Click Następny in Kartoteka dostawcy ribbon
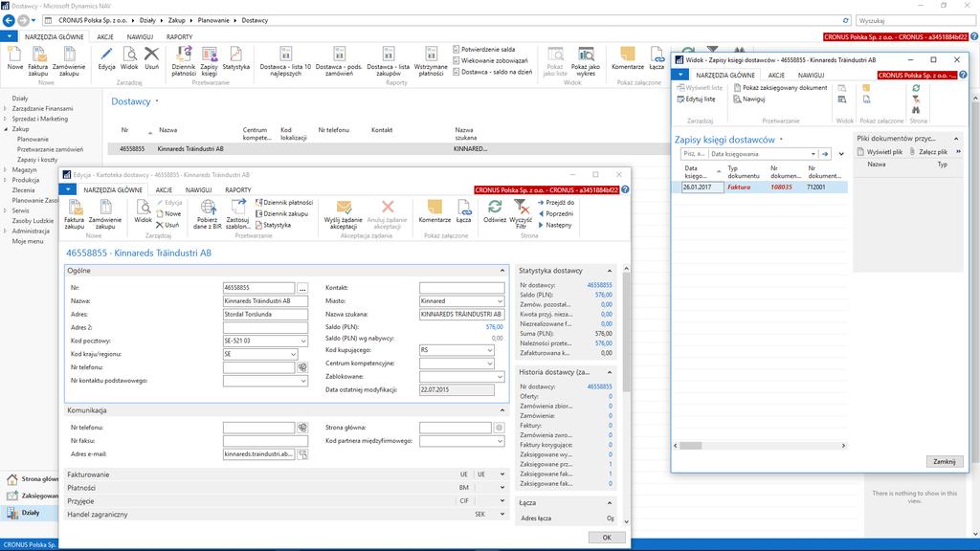Image resolution: width=980 pixels, height=551 pixels. (554, 225)
